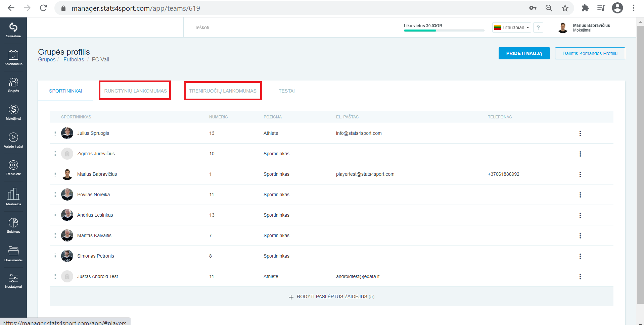Switch to Rungtynių lankomumas tab

[x=135, y=91]
